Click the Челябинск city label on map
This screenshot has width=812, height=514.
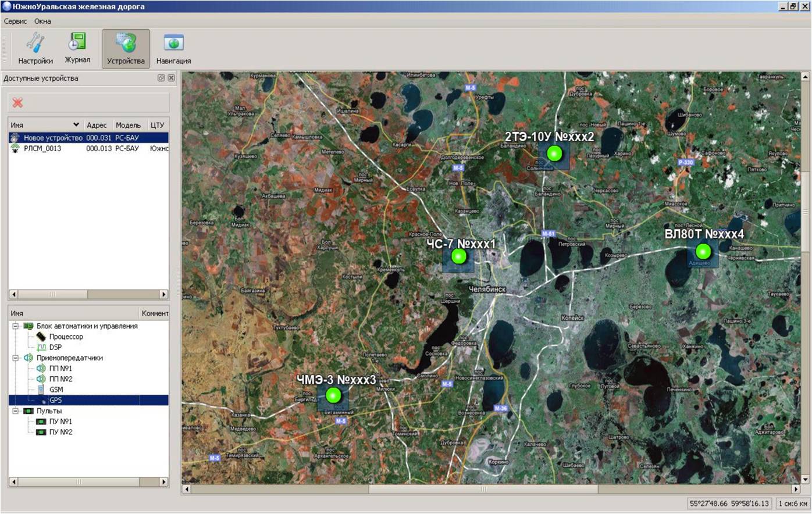click(x=487, y=289)
